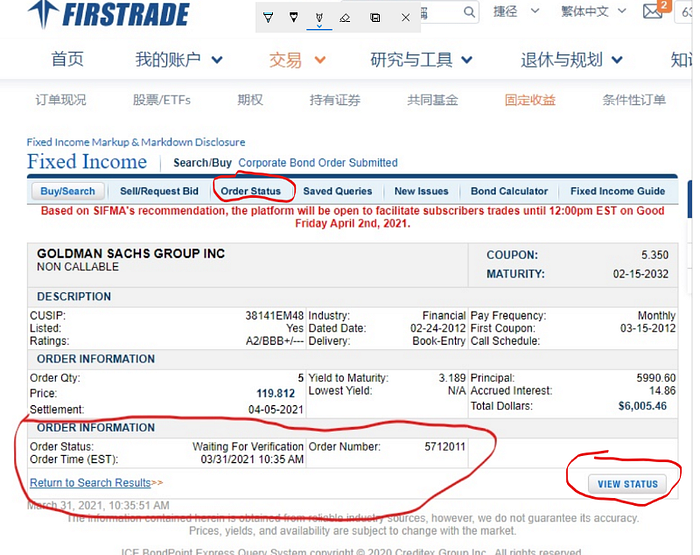This screenshot has width=700, height=555.
Task: Go to 首页 home menu
Action: (x=67, y=59)
